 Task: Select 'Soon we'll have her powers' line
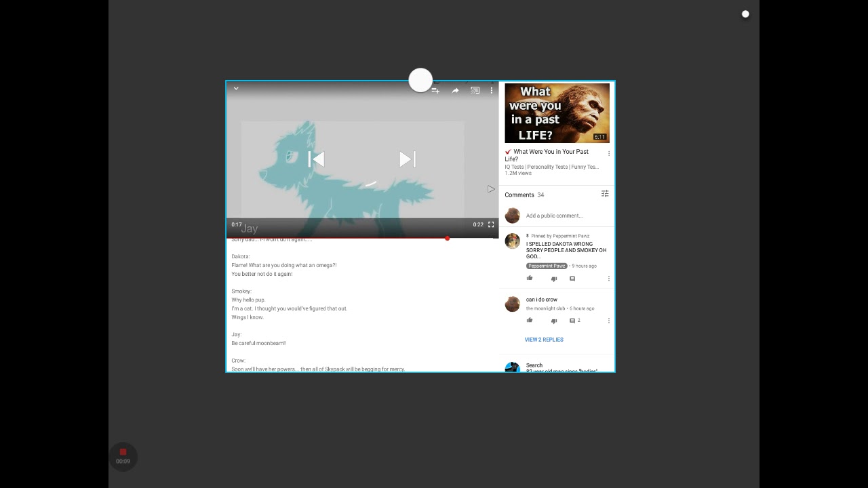318,369
